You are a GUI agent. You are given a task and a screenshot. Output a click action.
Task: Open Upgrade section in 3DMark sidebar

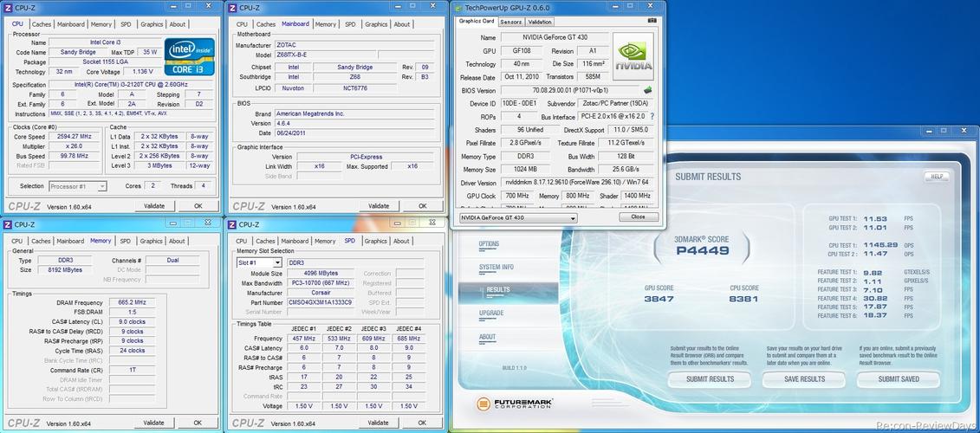(491, 313)
